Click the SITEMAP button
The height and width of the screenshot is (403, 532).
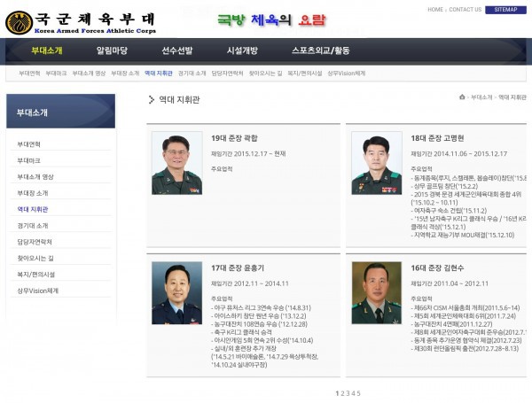point(505,10)
